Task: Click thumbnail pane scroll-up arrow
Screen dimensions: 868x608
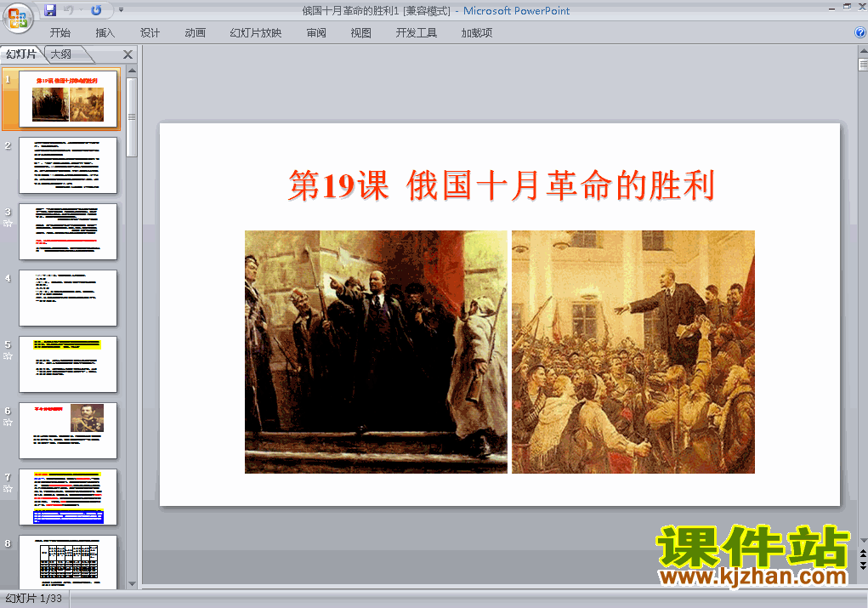Action: click(132, 71)
